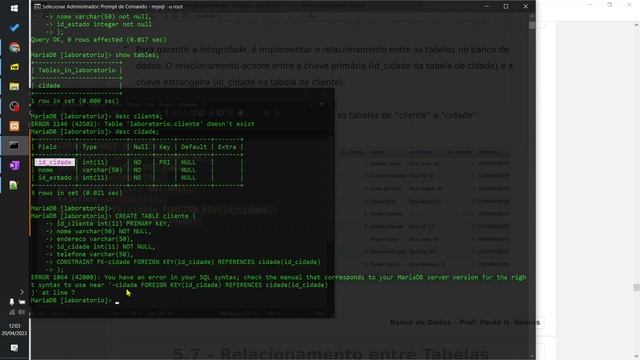640x360 pixels.
Task: Launch Google Chrome from the taskbar
Action: click(14, 47)
